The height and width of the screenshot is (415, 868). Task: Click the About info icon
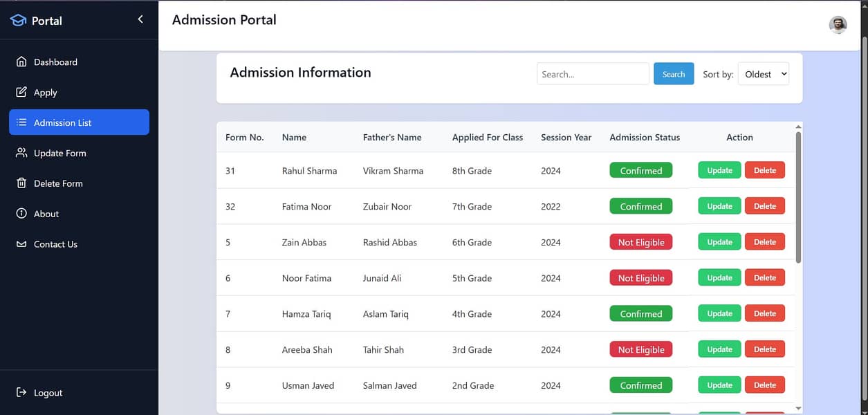21,214
